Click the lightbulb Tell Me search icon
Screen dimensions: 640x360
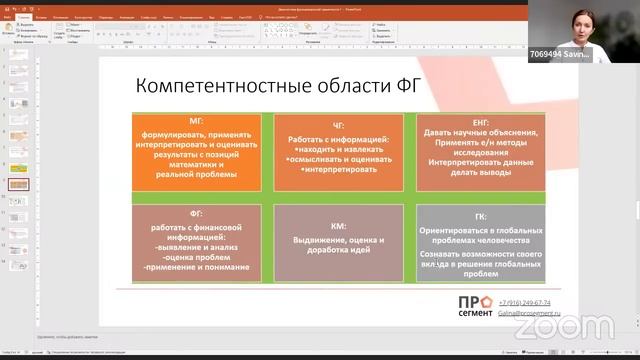click(260, 17)
